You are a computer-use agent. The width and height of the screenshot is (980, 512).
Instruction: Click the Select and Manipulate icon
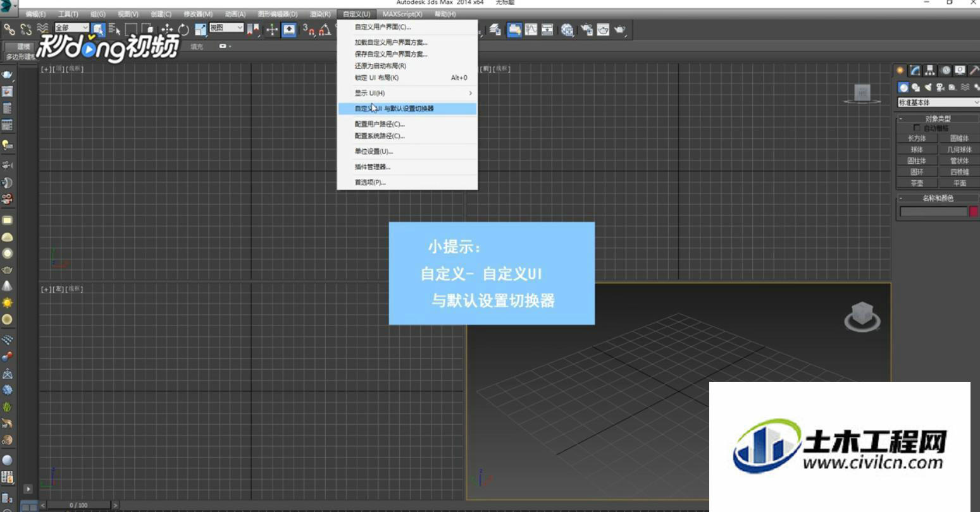point(272,29)
